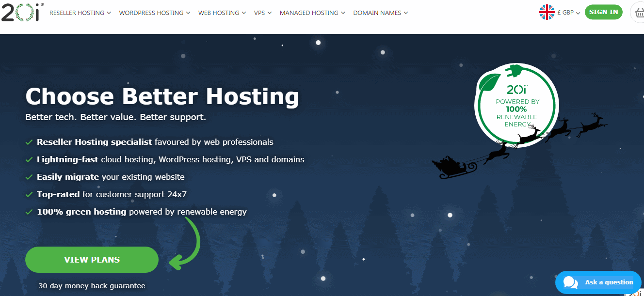Viewport: 644px width, 296px height.
Task: Click the checkmark beside 100% green hosting
Action: 29,212
